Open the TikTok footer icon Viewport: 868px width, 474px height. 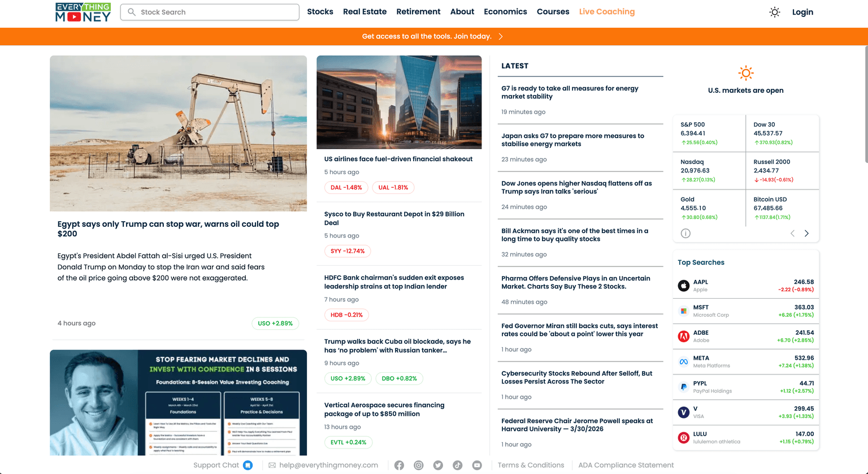(458, 465)
